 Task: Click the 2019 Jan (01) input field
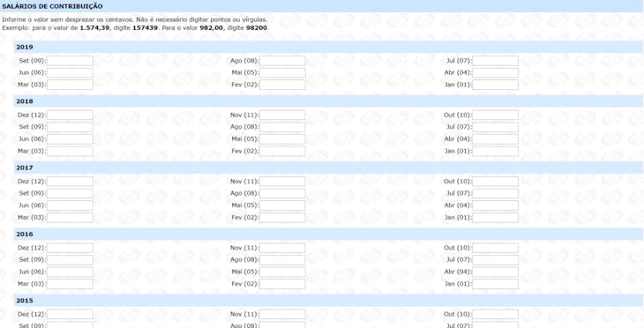495,85
